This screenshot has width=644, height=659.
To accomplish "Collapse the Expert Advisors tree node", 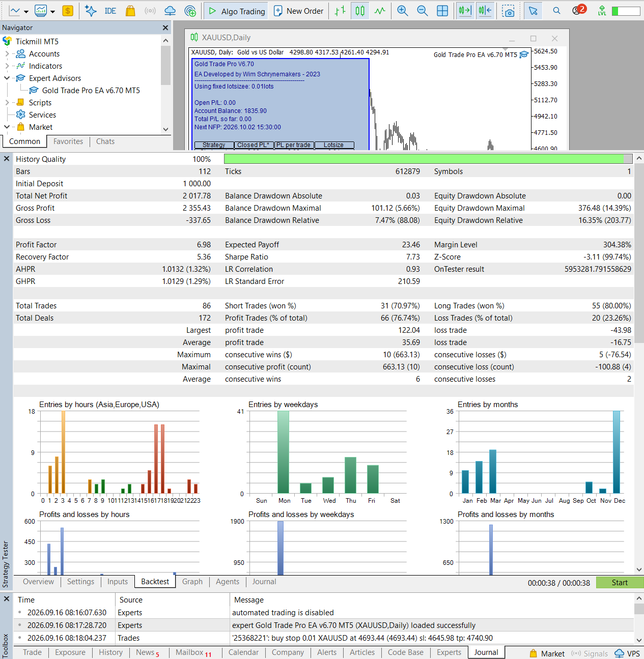I will point(7,78).
